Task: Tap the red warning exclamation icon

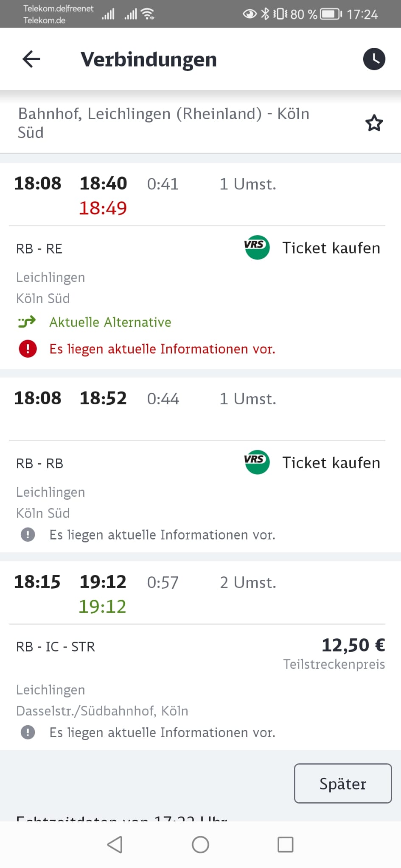Action: point(28,349)
